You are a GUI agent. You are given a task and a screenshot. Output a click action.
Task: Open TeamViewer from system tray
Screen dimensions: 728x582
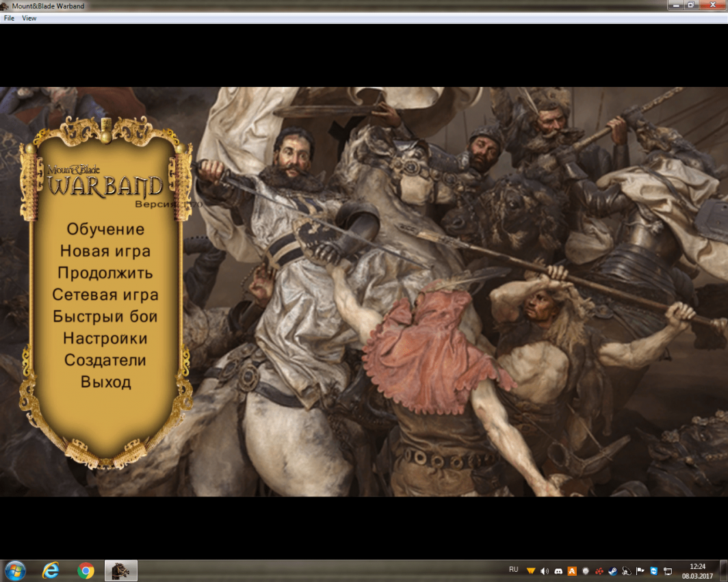point(653,571)
